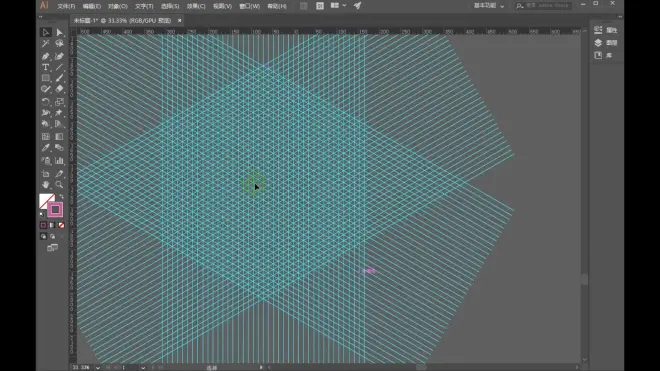Select the Direct Selection tool (white arrow)
Viewport: 660px width, 371px height.
pyautogui.click(x=59, y=32)
